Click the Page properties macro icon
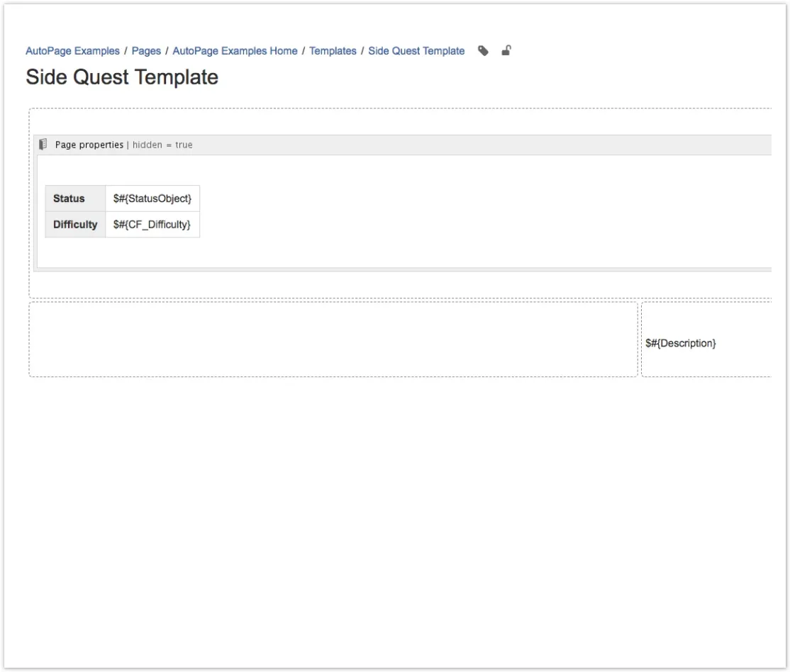Viewport: 790px width, 672px height. (x=44, y=145)
